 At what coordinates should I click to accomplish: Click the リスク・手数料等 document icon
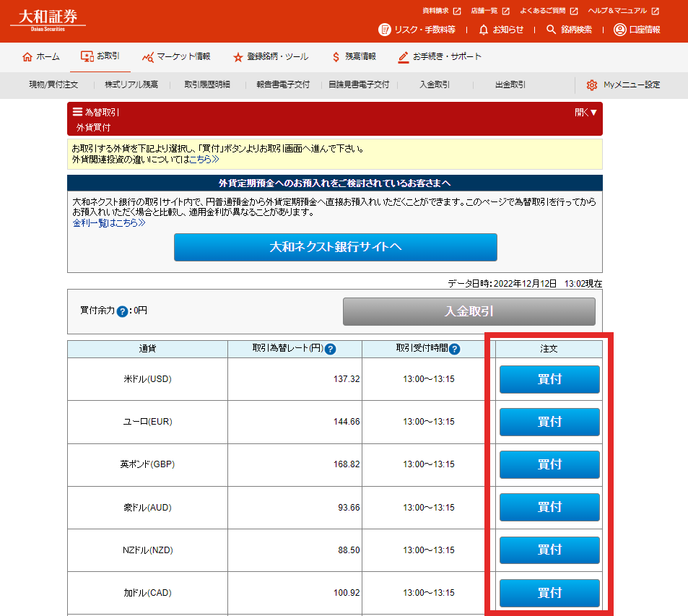pos(384,30)
